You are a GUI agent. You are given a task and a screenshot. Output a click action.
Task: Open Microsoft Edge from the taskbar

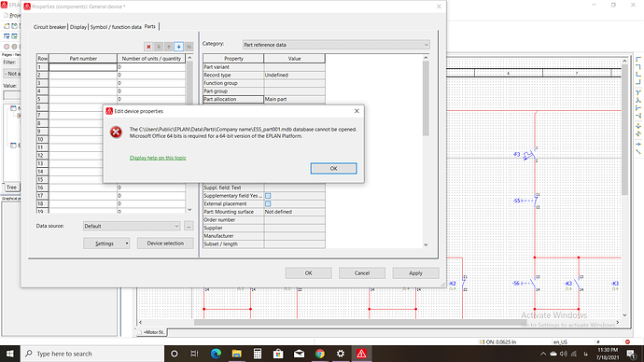click(x=216, y=354)
